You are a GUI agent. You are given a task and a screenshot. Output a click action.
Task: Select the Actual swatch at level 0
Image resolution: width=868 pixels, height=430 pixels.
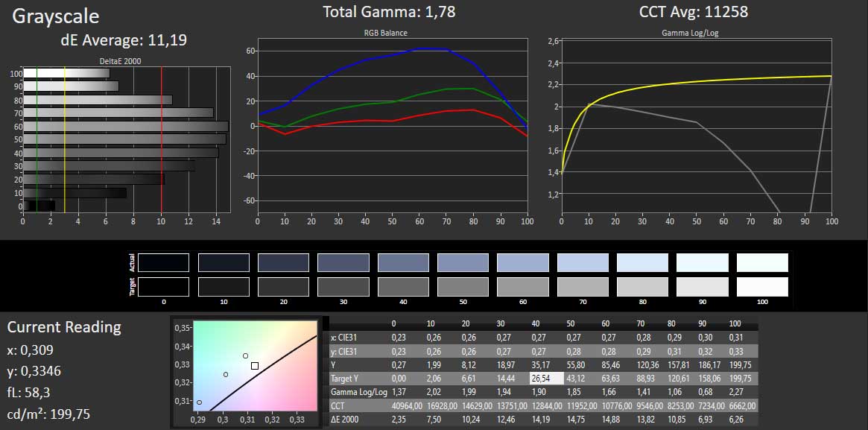[163, 262]
